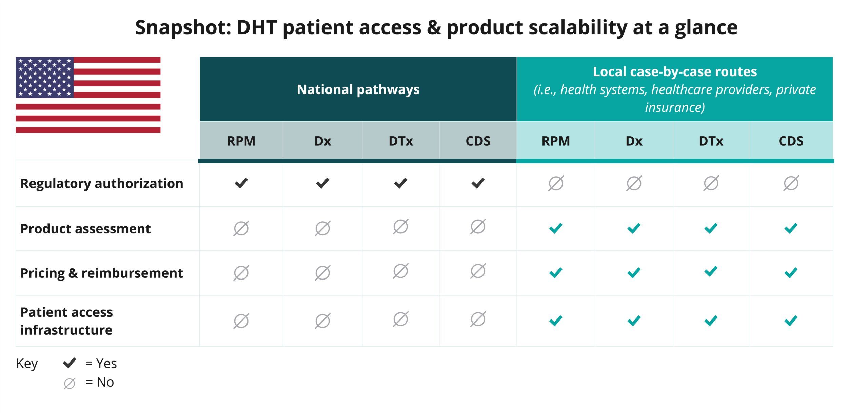Click the United States flag image
The image size is (868, 413).
tap(88, 95)
